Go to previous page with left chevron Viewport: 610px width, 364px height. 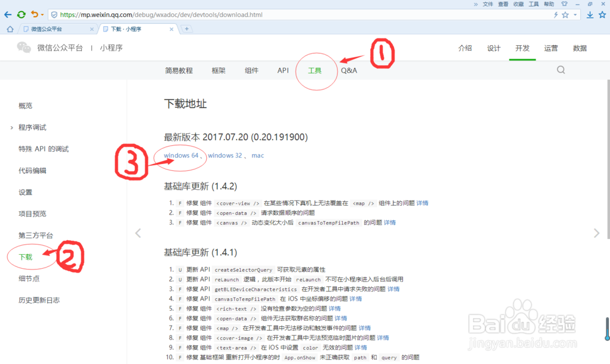click(138, 233)
